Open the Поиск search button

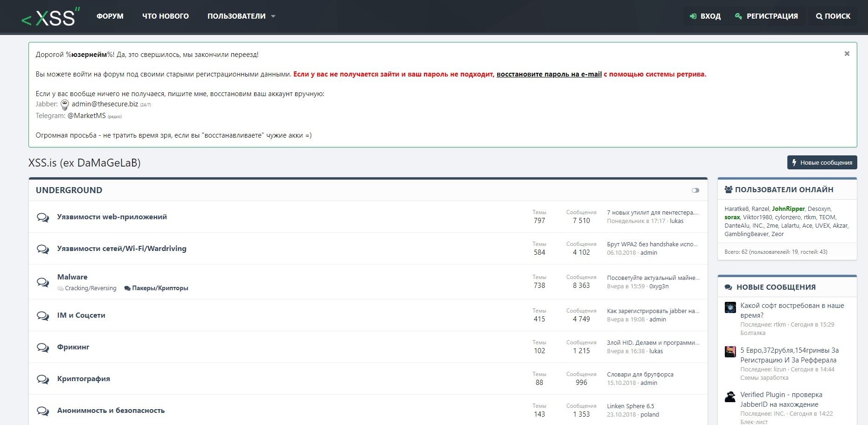[x=833, y=16]
